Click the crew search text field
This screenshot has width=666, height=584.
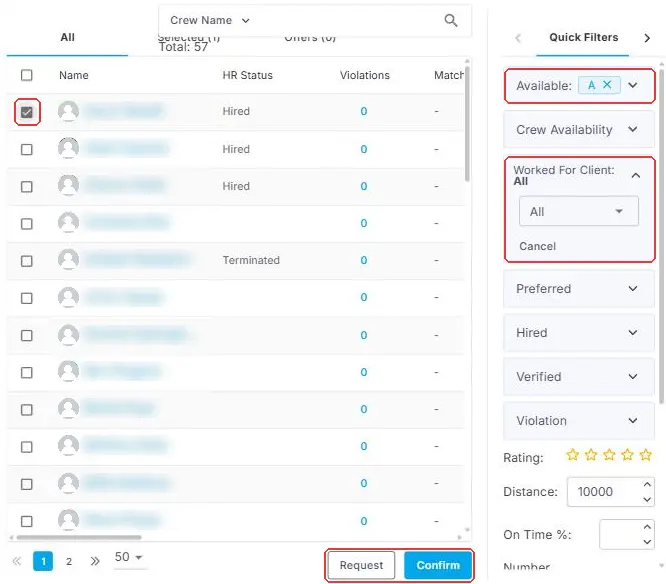pyautogui.click(x=346, y=20)
